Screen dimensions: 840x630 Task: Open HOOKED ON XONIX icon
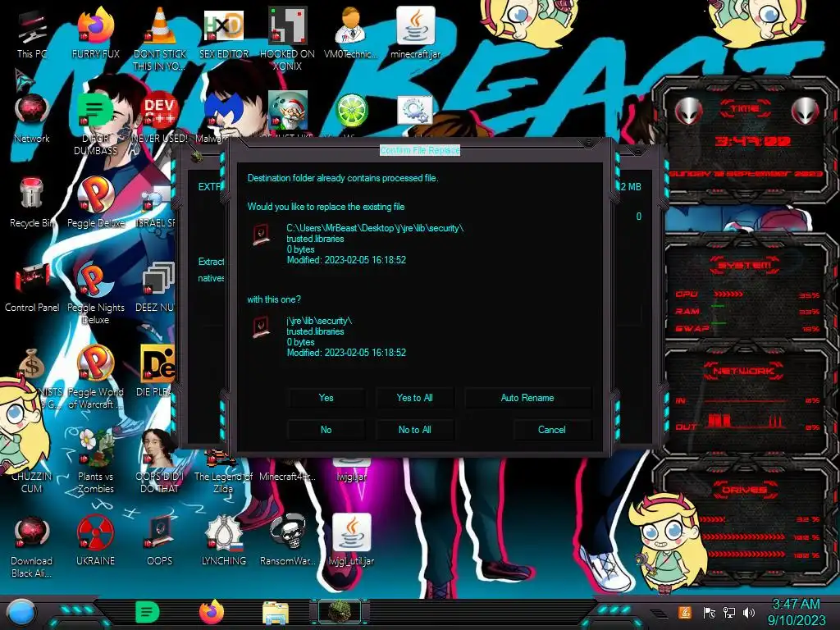287,39
